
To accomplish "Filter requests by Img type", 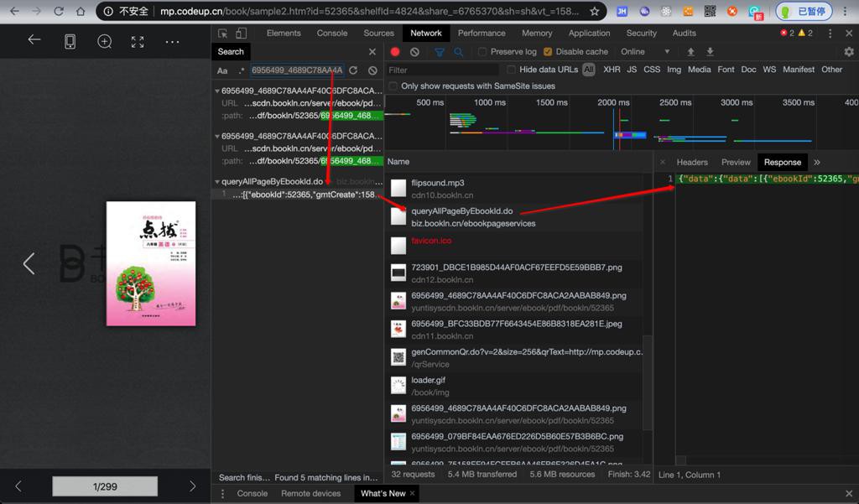I will coord(674,70).
